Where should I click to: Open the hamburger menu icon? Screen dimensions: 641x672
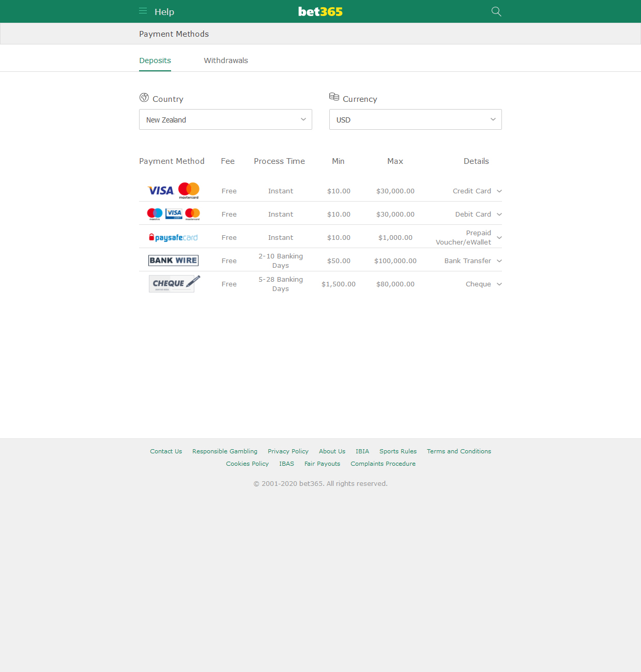(143, 11)
